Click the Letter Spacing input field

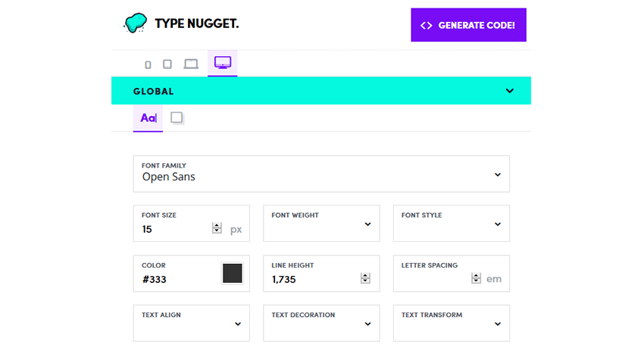tap(433, 279)
